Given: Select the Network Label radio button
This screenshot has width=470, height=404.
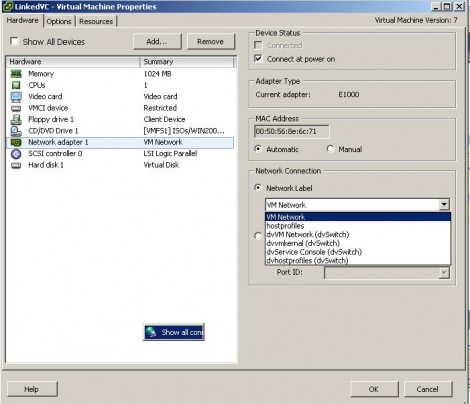Looking at the screenshot, I should (x=258, y=188).
